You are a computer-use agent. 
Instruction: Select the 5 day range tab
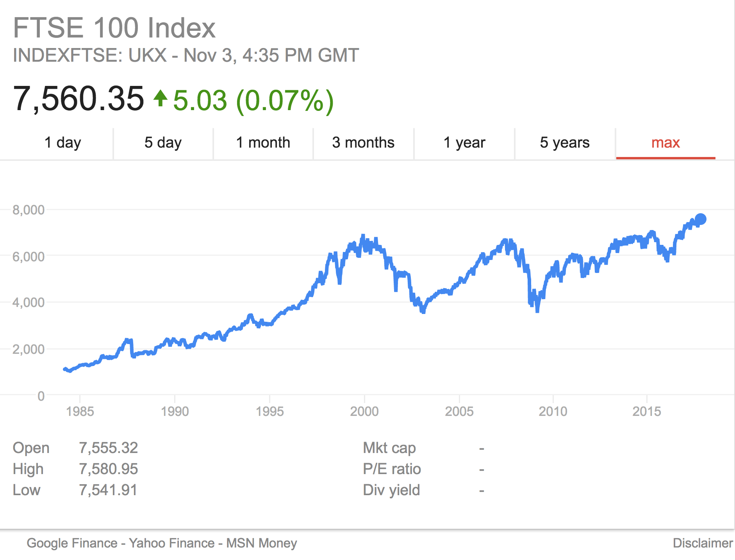coord(163,143)
